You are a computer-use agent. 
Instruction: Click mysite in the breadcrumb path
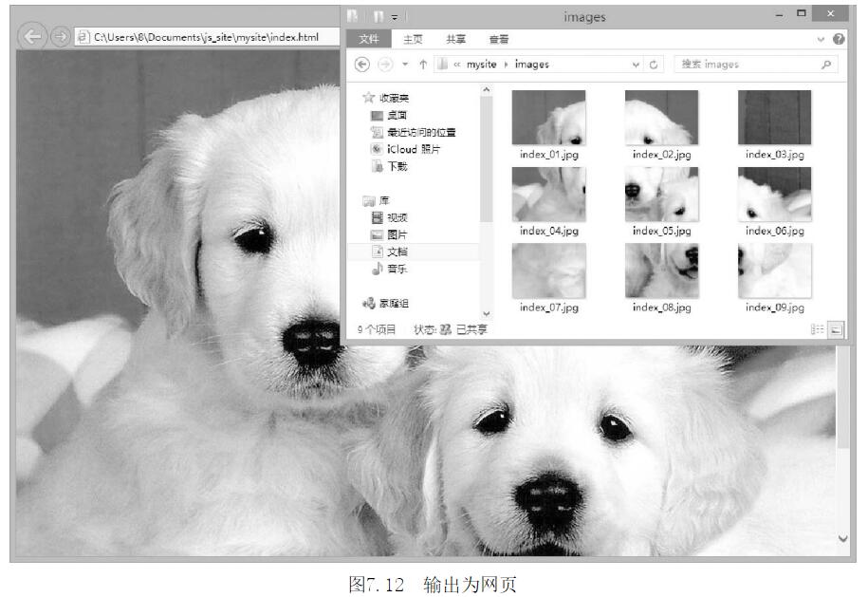pyautogui.click(x=481, y=65)
